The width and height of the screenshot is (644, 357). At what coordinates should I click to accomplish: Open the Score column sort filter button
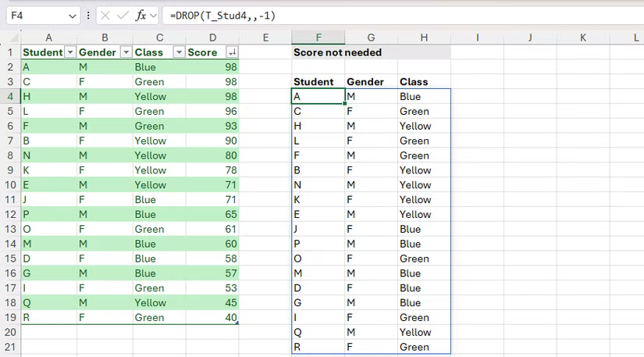click(x=231, y=52)
